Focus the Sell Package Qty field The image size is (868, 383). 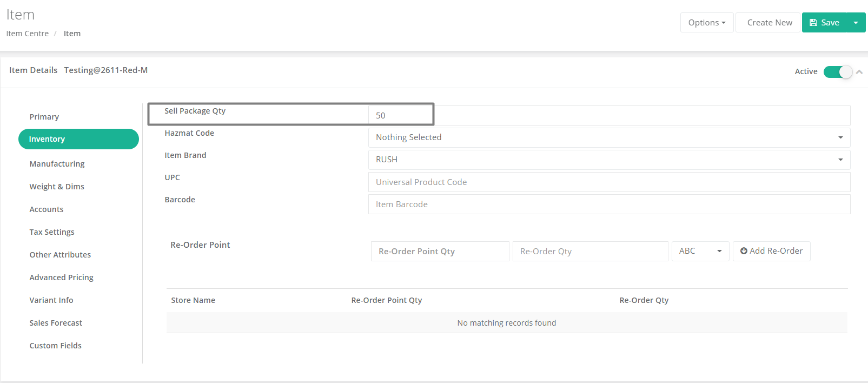[609, 116]
